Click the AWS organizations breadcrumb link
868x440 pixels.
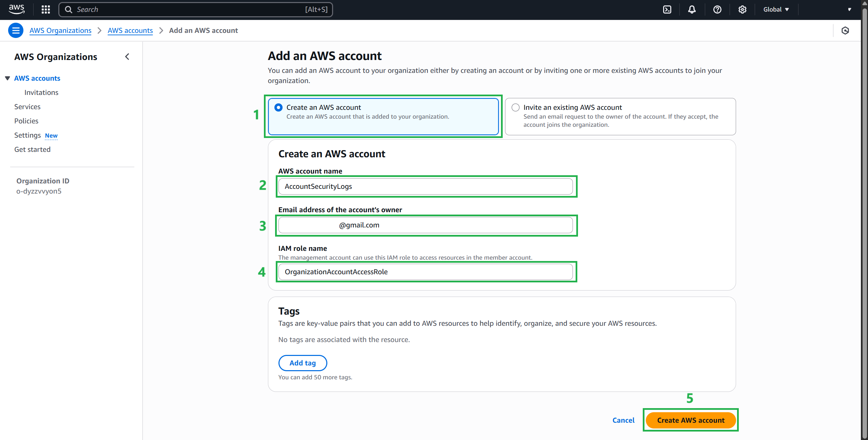click(60, 31)
